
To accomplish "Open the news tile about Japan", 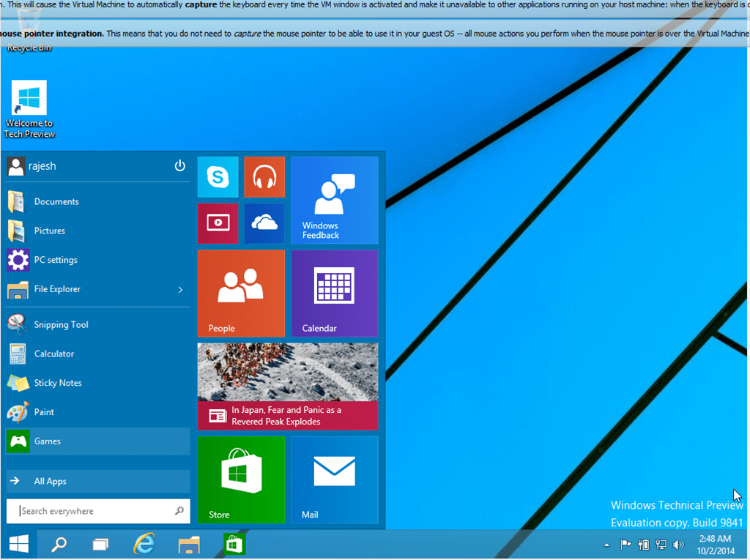I will (288, 387).
